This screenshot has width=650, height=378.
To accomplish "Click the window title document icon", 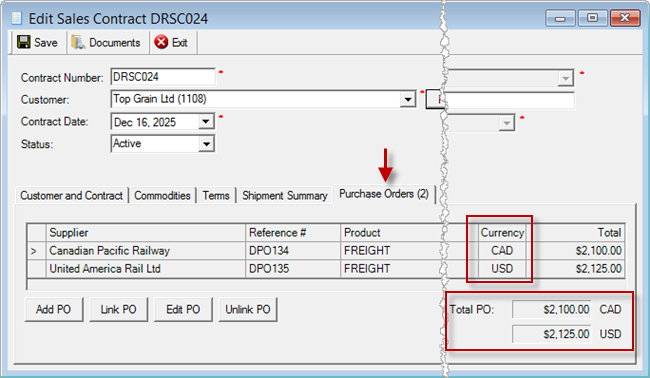I will coord(17,18).
